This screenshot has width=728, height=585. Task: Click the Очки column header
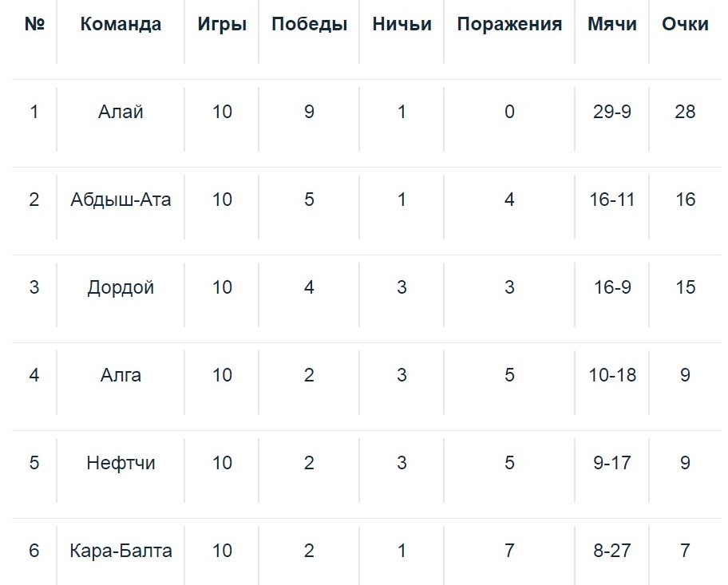coord(685,25)
